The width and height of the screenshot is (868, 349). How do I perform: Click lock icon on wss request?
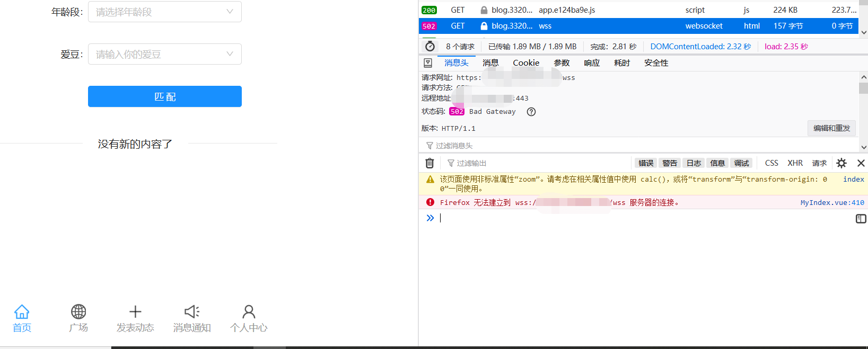pos(484,26)
